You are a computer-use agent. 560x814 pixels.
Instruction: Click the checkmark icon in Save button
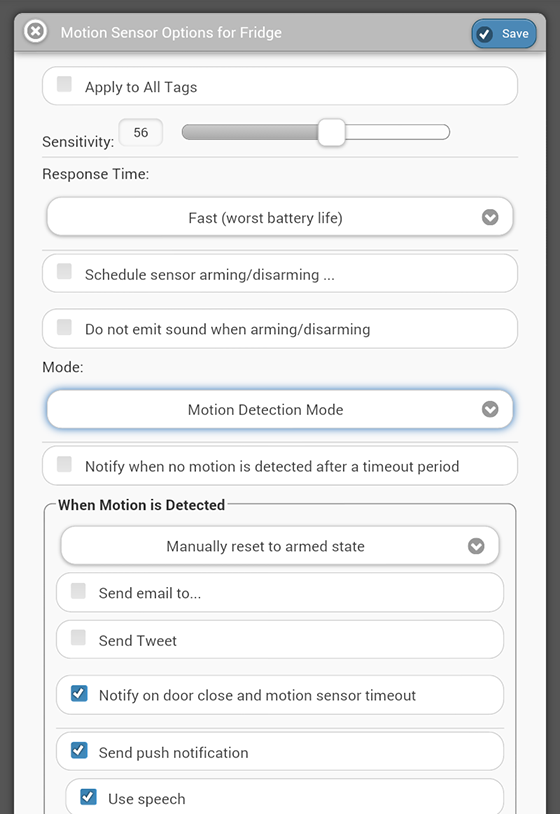[485, 34]
